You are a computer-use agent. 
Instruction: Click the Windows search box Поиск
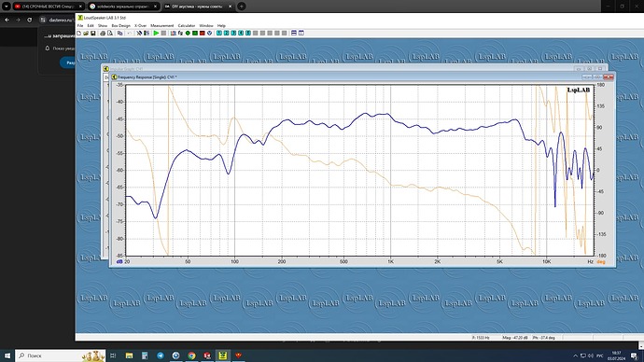coord(61,355)
